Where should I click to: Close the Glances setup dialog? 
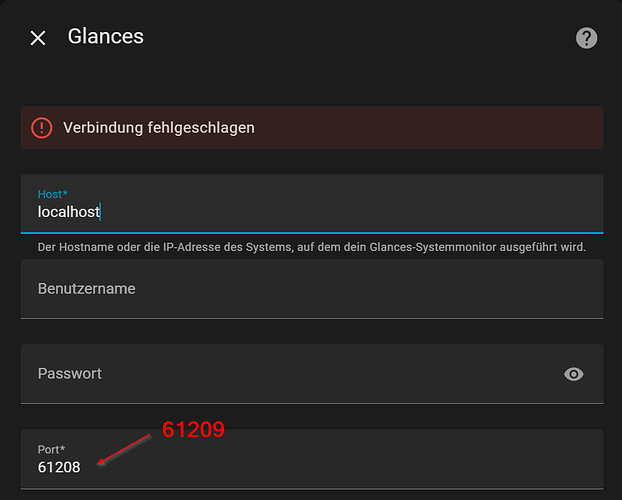tap(38, 38)
